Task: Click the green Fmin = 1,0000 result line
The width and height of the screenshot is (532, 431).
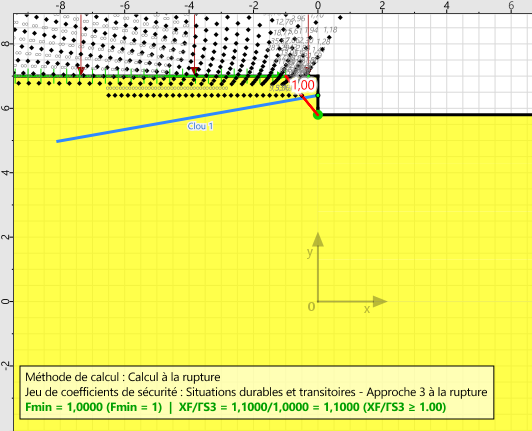Action: tap(235, 407)
